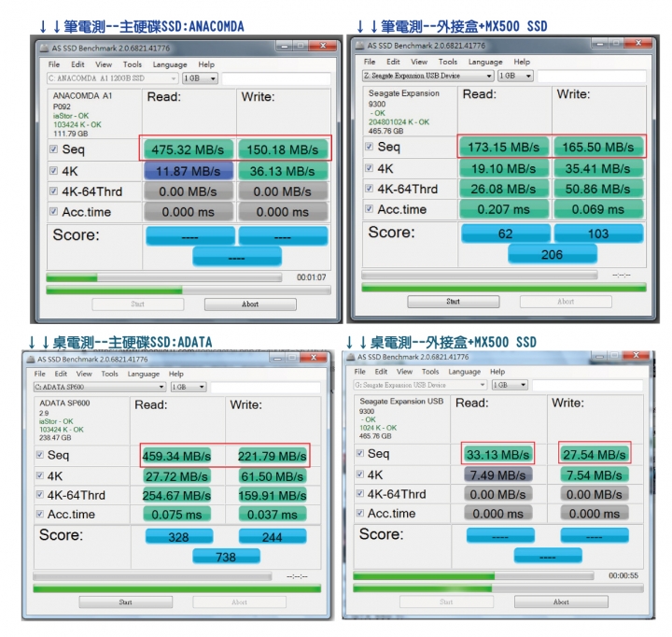Image resolution: width=672 pixels, height=637 pixels.
Task: Open Help menu in desktop MX500 window
Action: (x=497, y=372)
